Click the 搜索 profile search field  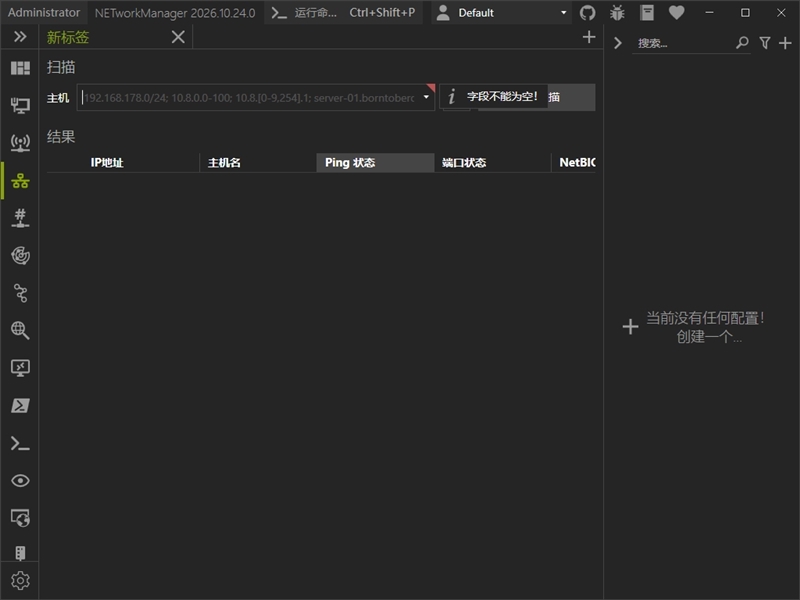(x=684, y=43)
